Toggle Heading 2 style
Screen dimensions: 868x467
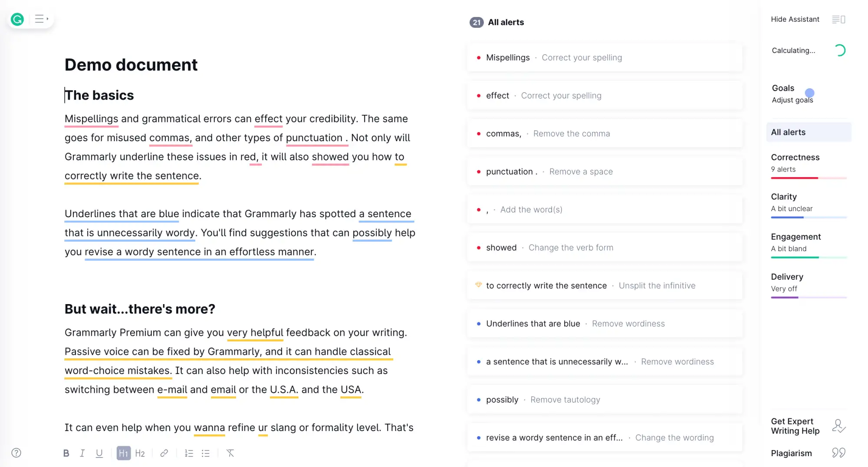tap(140, 453)
